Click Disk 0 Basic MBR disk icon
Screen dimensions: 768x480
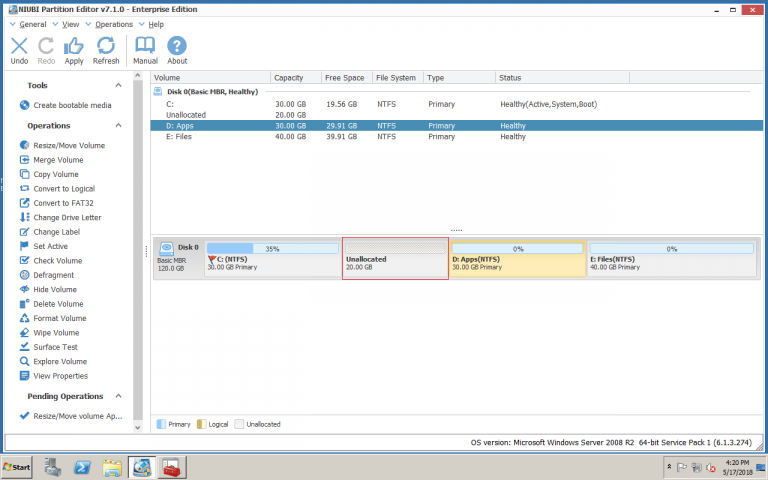click(x=167, y=248)
